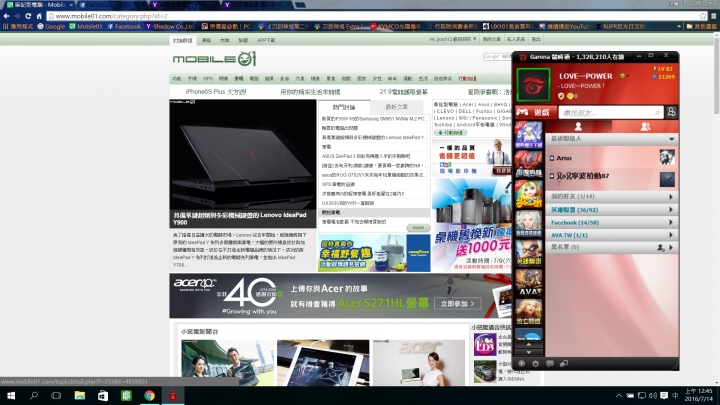Click the volume icon in system tray
Viewport: 720px width, 405px height.
pyautogui.click(x=652, y=395)
